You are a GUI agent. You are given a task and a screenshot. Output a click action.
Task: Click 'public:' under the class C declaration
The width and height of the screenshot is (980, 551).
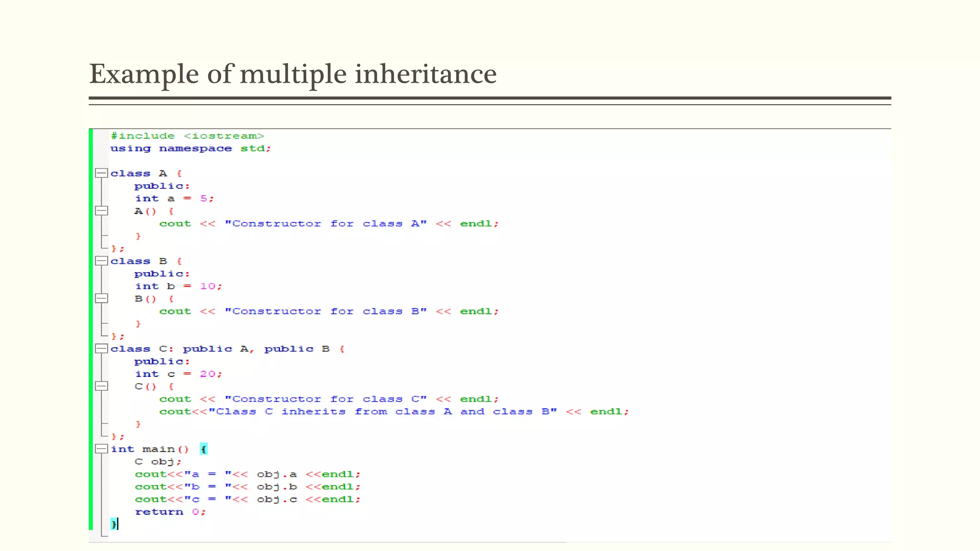pyautogui.click(x=162, y=362)
